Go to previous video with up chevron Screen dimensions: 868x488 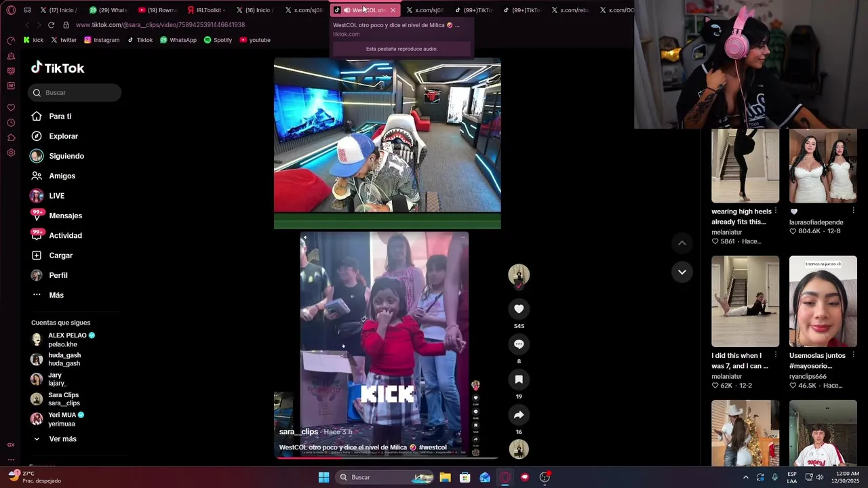(x=682, y=243)
